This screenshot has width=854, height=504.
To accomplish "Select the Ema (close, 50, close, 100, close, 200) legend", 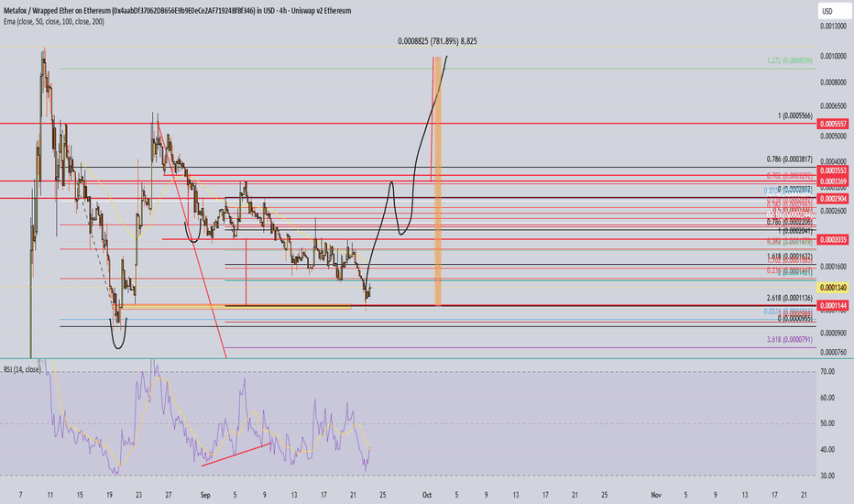I will click(53, 22).
